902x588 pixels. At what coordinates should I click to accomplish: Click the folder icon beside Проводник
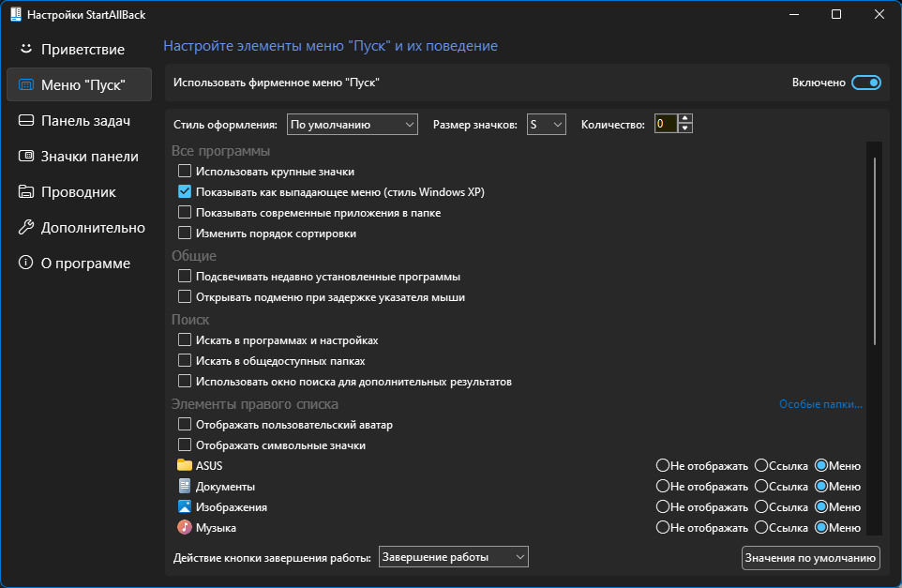pyautogui.click(x=26, y=191)
